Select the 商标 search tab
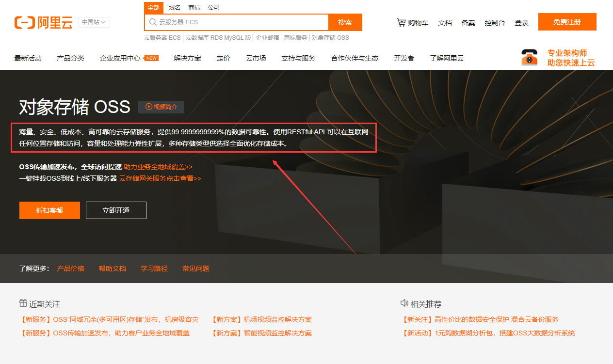The image size is (613, 364). (x=194, y=8)
